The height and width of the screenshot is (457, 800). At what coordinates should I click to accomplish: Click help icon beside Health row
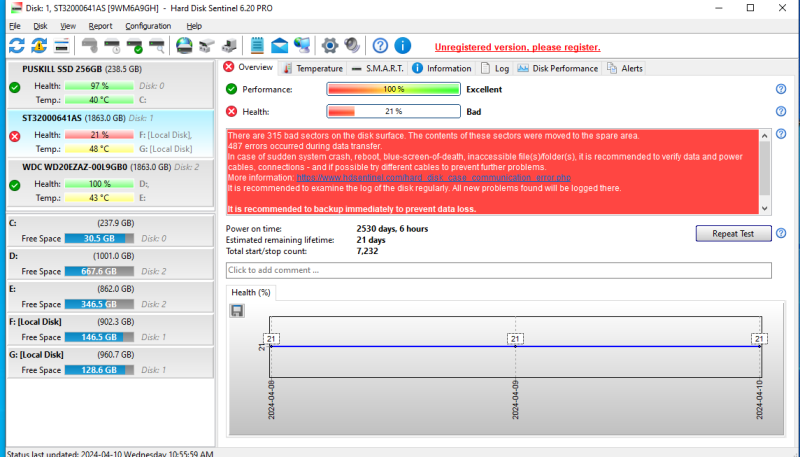[x=781, y=111]
